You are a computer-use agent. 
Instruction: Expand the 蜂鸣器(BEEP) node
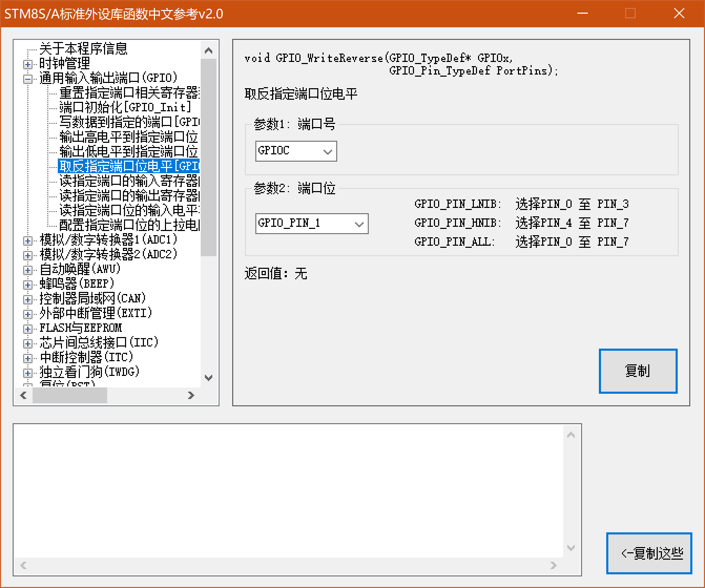coord(27,283)
